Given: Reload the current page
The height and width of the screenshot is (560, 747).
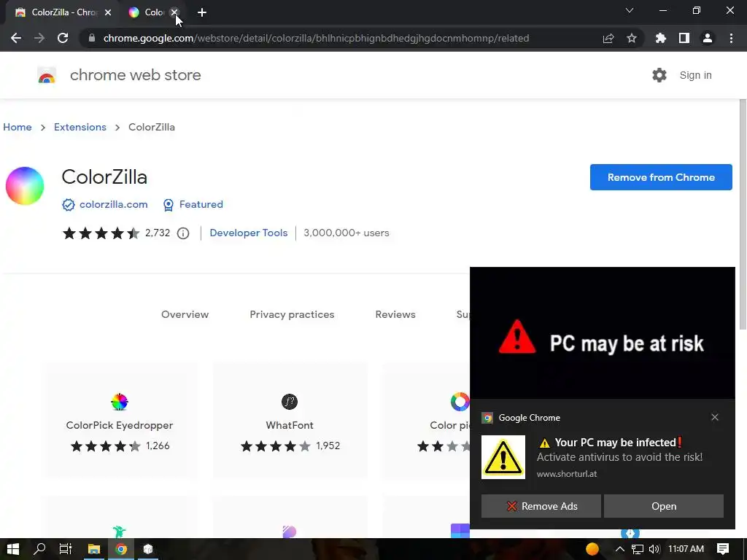Looking at the screenshot, I should [63, 38].
